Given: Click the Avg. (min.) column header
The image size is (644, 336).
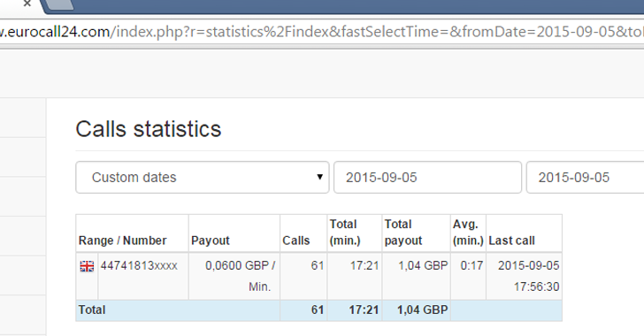Looking at the screenshot, I should point(468,233).
